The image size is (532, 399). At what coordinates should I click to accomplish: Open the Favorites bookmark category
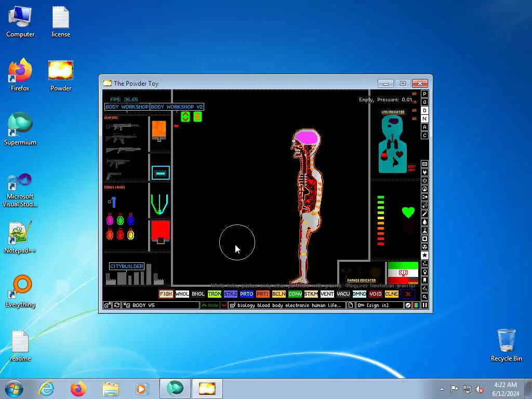pos(424,280)
